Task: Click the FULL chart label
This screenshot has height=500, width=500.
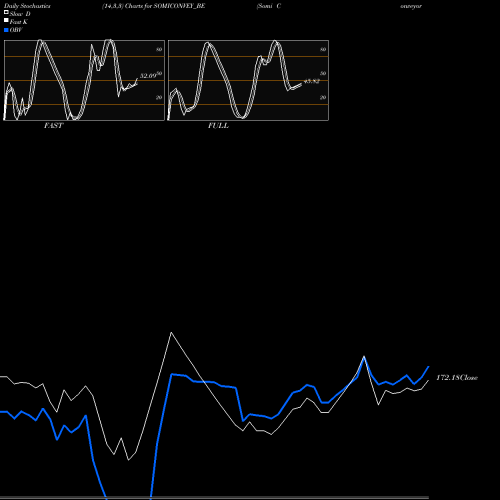Action: [218, 126]
